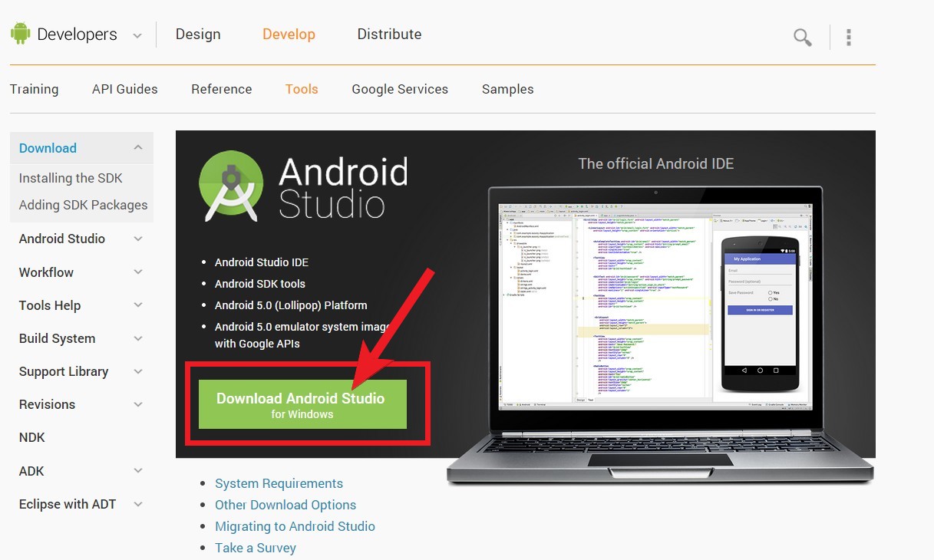This screenshot has height=560, width=934.
Task: Expand the Developers dropdown arrow
Action: click(137, 35)
